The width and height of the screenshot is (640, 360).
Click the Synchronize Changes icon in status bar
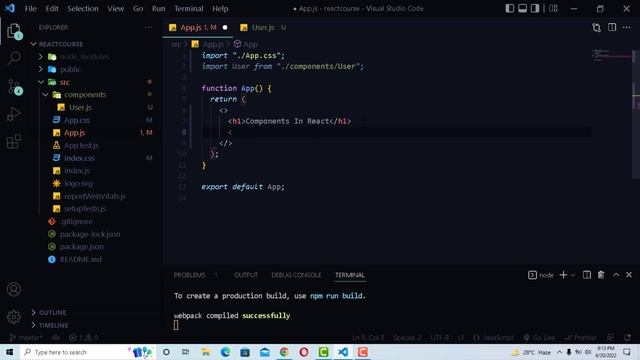56,338
